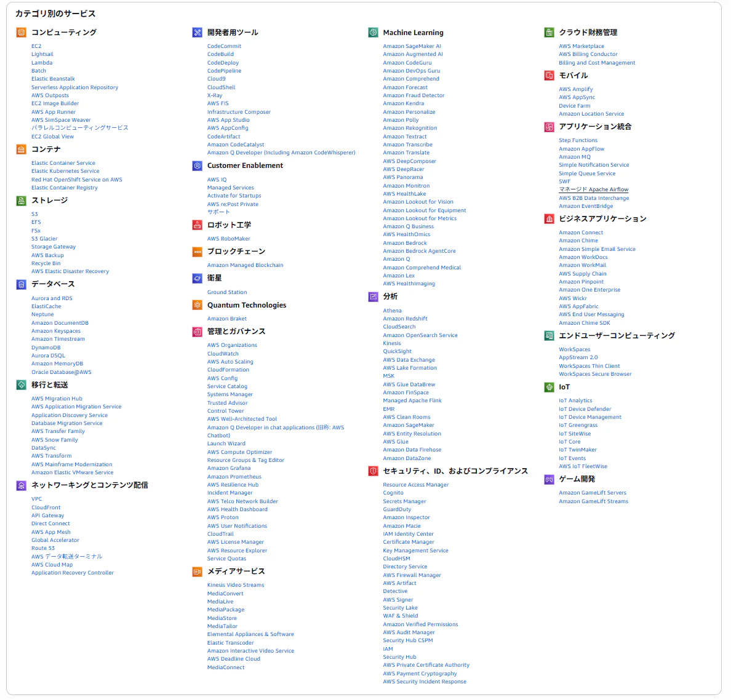Viewport: 731px width, 700px height.
Task: Click the ブロックチェーン category icon
Action: [197, 252]
